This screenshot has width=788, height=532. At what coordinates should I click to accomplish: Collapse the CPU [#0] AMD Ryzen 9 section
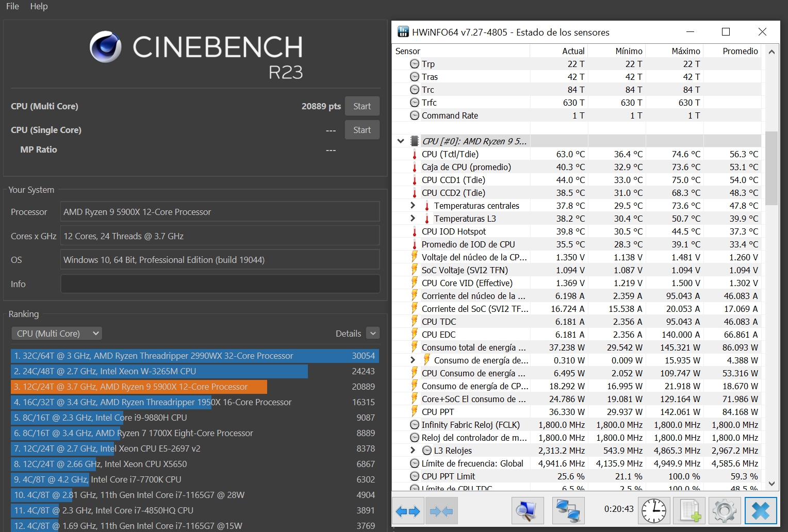click(401, 141)
